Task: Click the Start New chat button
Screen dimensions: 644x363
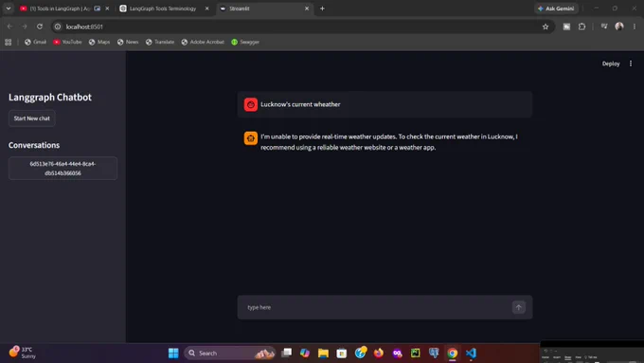Action: [31, 118]
